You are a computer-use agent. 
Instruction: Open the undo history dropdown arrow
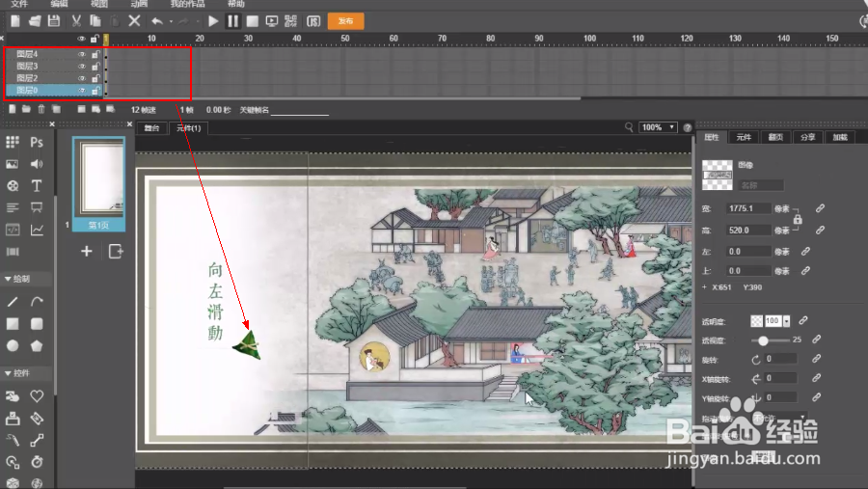point(171,21)
